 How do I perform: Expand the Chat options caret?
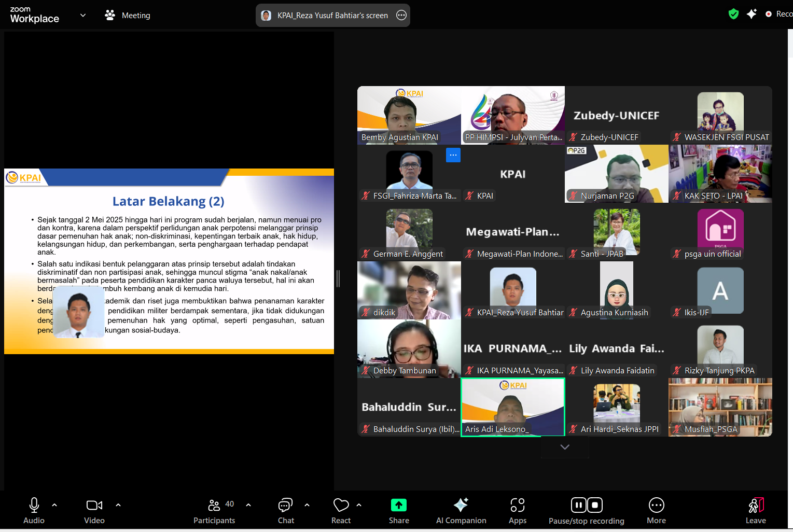click(307, 505)
